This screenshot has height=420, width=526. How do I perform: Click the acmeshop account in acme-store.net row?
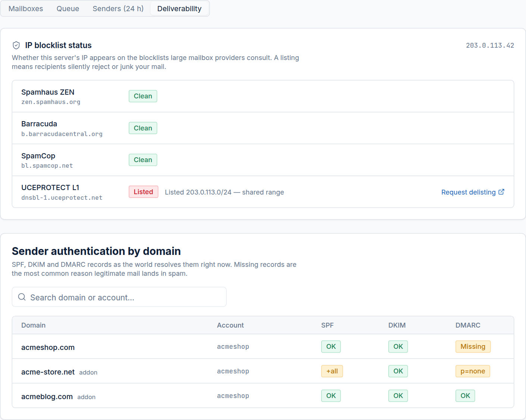click(x=233, y=371)
